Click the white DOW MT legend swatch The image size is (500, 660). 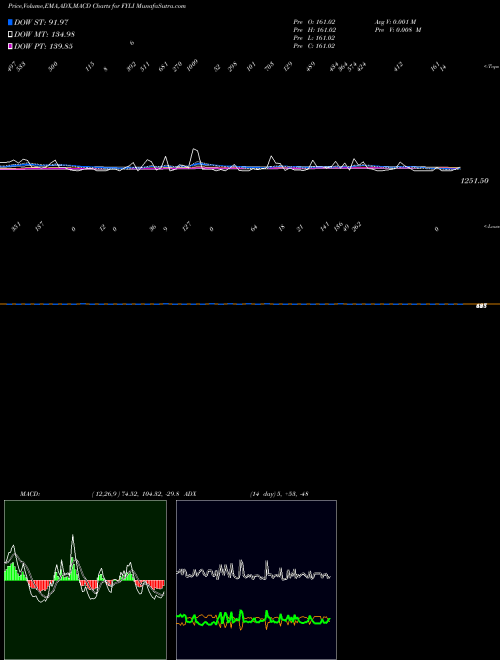click(x=10, y=35)
